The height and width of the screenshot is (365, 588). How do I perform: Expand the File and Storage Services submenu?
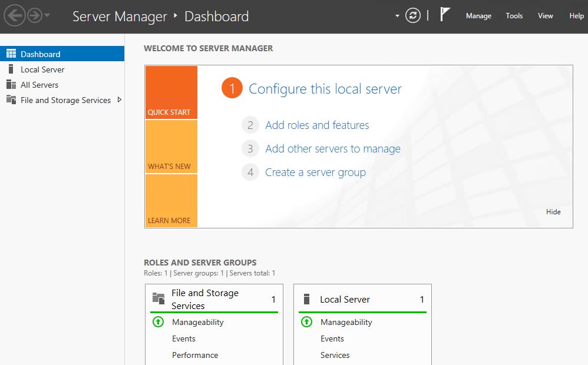coord(120,100)
